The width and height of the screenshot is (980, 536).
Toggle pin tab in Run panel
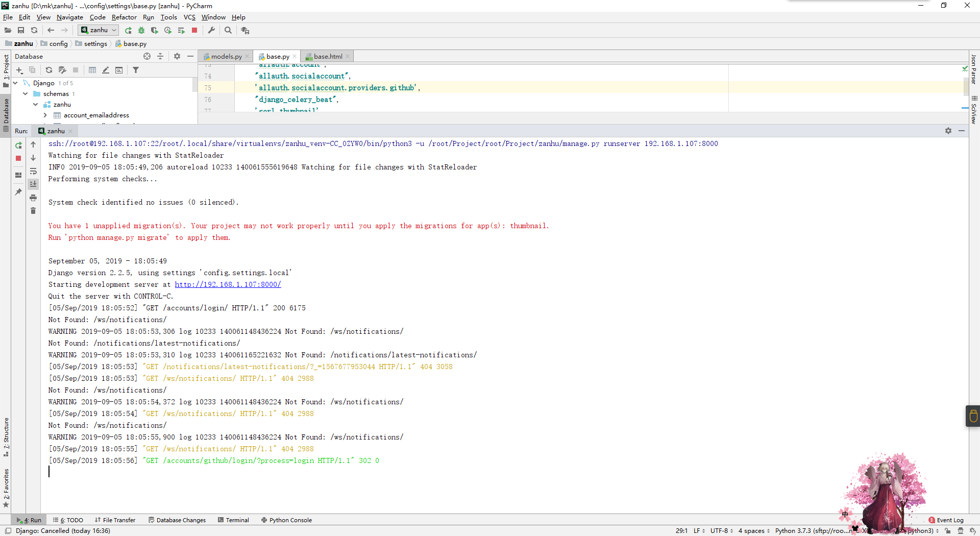18,192
